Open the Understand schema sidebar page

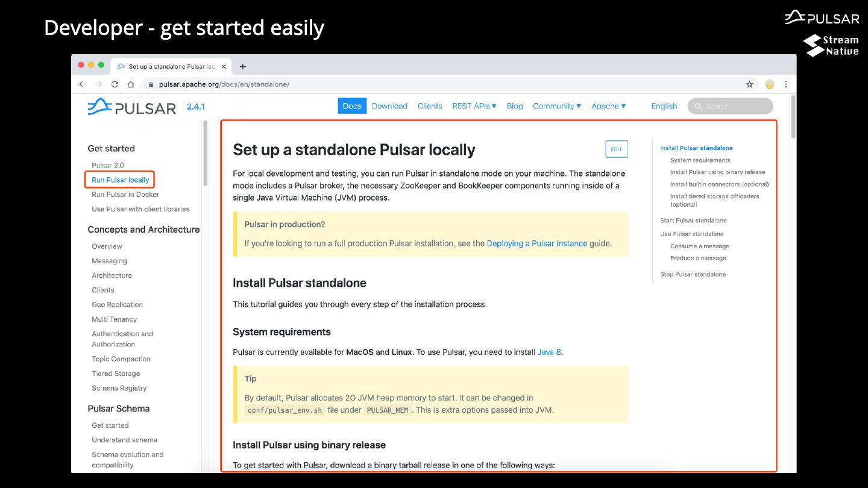tap(124, 440)
